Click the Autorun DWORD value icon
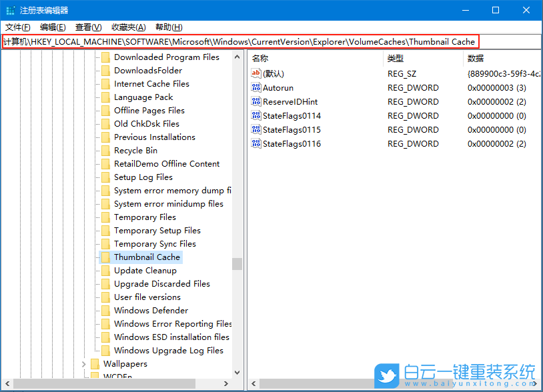This screenshot has width=543, height=392. tap(256, 87)
